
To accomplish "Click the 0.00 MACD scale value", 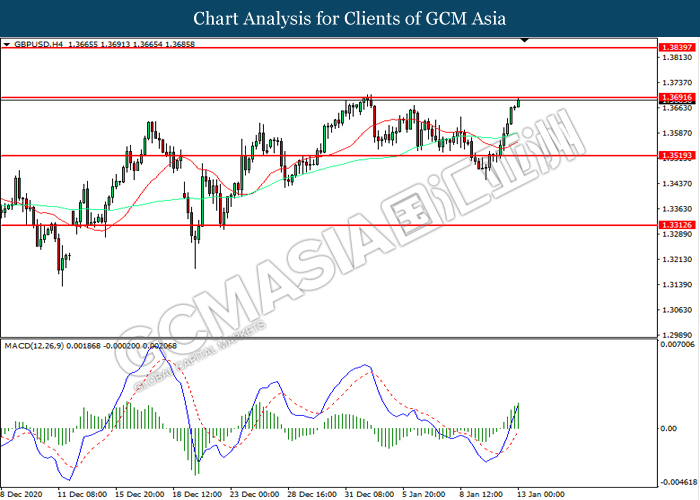I will click(x=668, y=429).
